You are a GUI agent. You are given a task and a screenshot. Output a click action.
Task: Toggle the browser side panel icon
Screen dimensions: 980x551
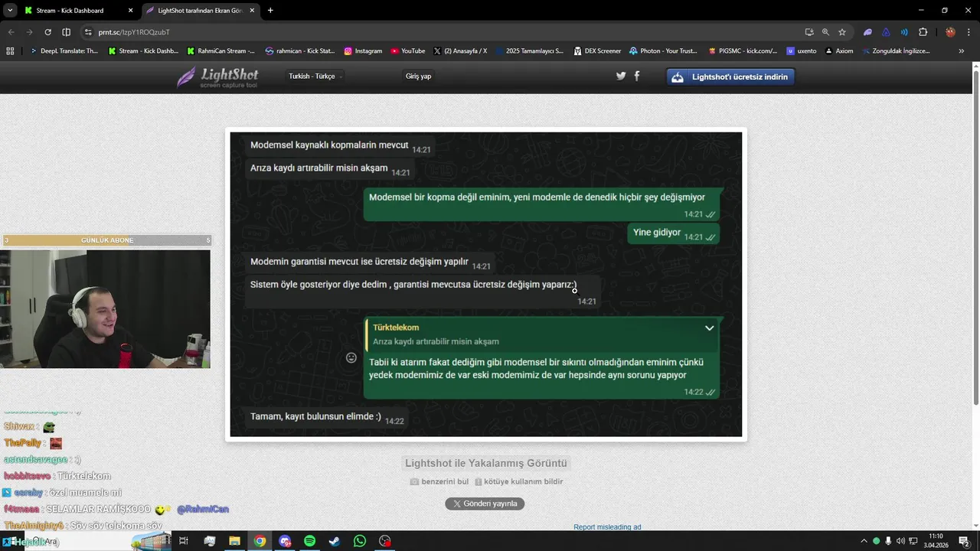pos(66,32)
